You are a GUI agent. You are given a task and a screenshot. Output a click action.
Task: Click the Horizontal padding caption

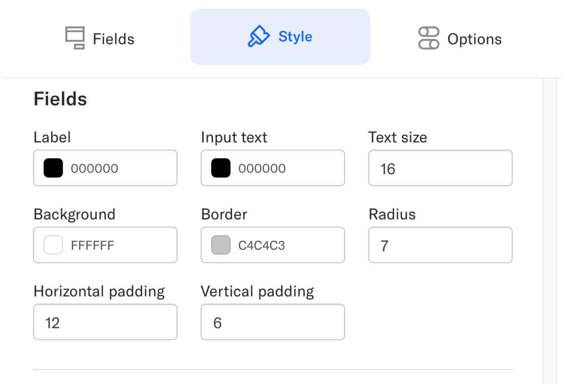coord(99,292)
